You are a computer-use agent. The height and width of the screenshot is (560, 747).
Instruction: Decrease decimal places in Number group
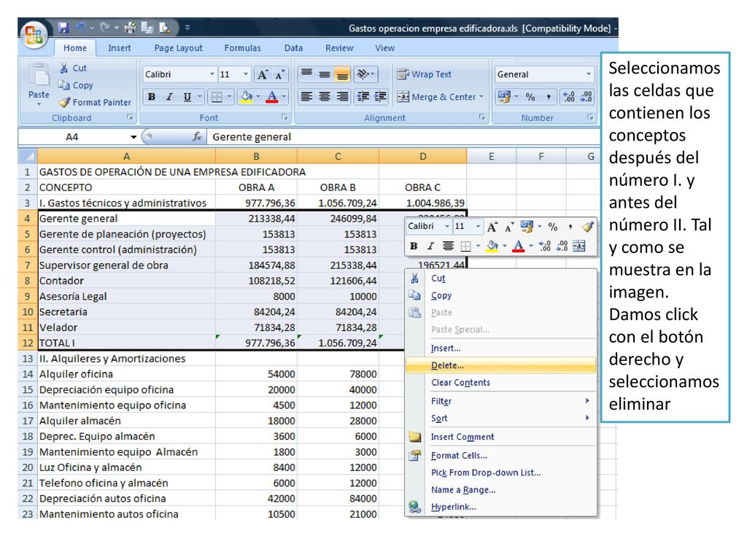586,97
